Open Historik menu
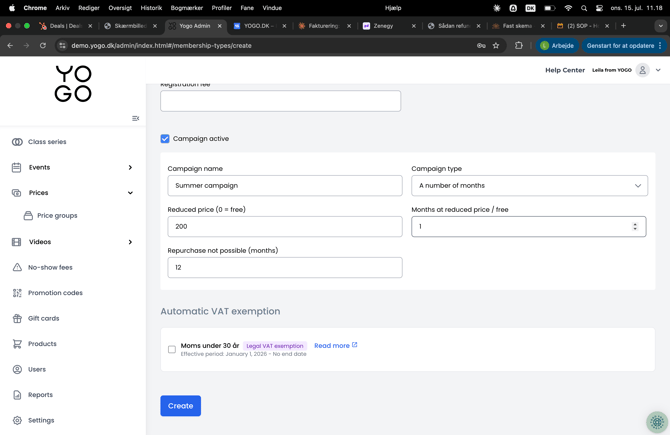The image size is (670, 435). tap(151, 8)
